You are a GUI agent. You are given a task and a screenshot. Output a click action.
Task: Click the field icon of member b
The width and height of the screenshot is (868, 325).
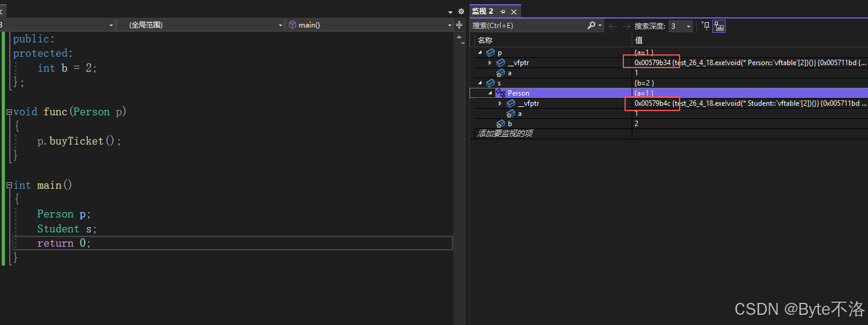[501, 123]
